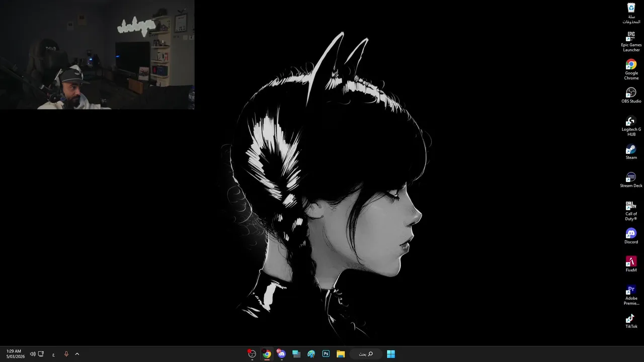This screenshot has width=644, height=362.
Task: Show hidden system tray icons
Action: (x=77, y=354)
